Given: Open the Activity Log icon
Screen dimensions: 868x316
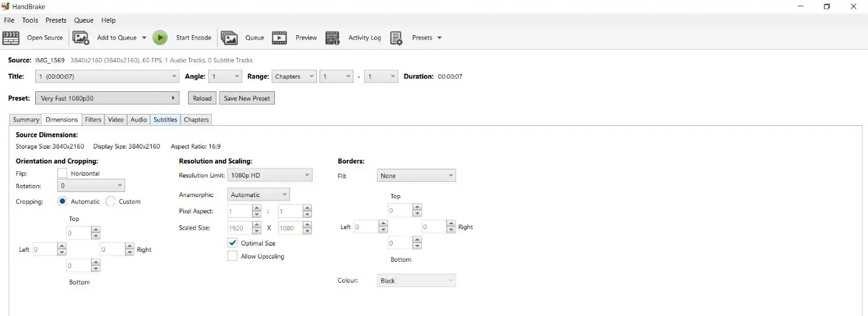Looking at the screenshot, I should point(333,38).
